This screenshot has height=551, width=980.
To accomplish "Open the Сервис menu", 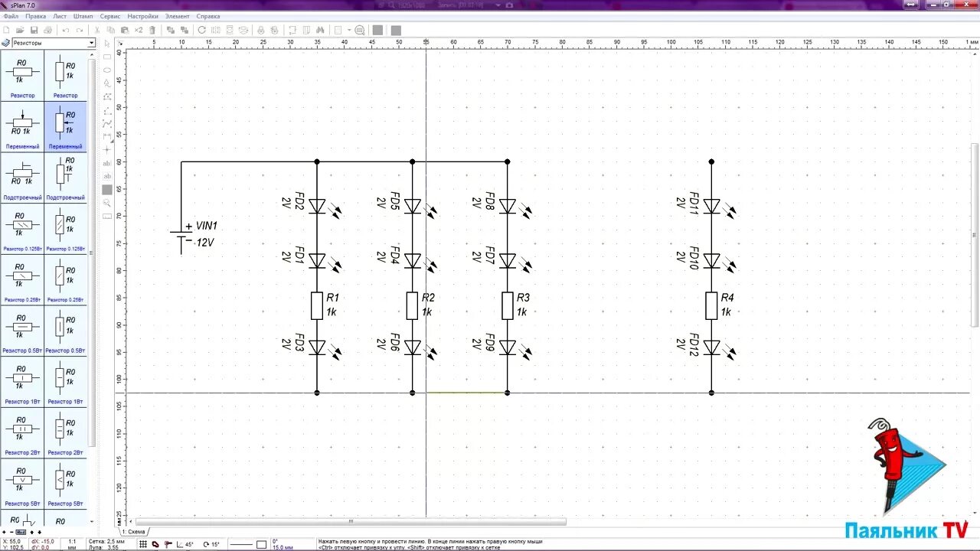I will (110, 16).
